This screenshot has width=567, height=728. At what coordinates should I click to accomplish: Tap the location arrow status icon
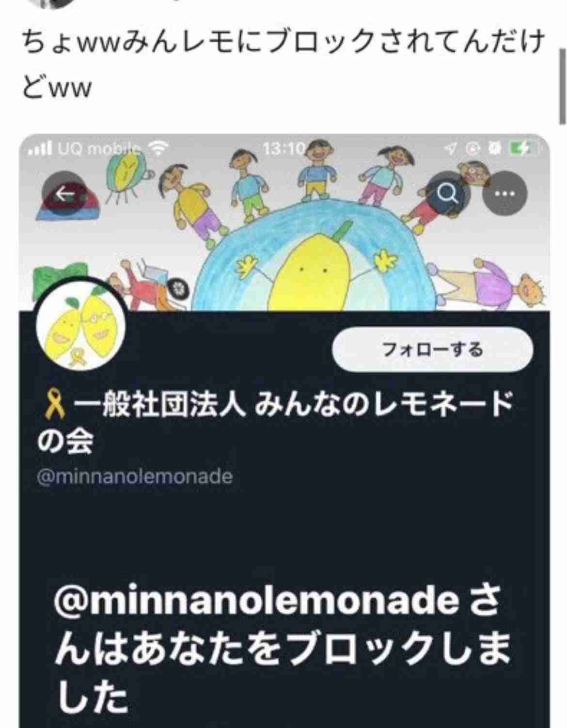[450, 149]
